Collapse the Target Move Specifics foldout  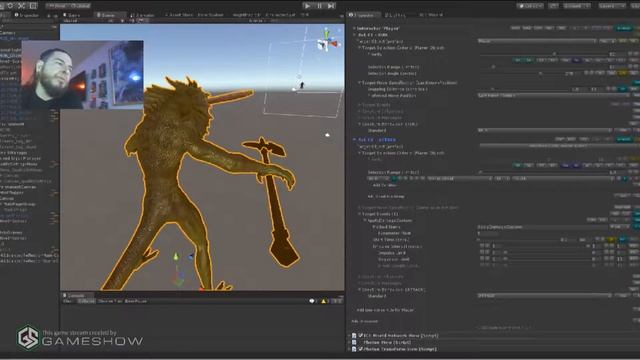click(360, 83)
